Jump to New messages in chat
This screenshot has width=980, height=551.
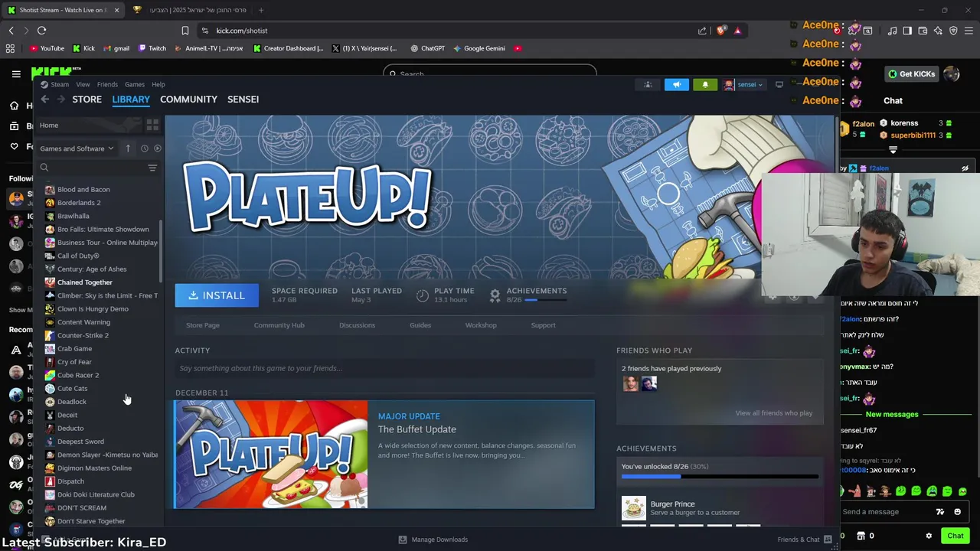point(891,415)
